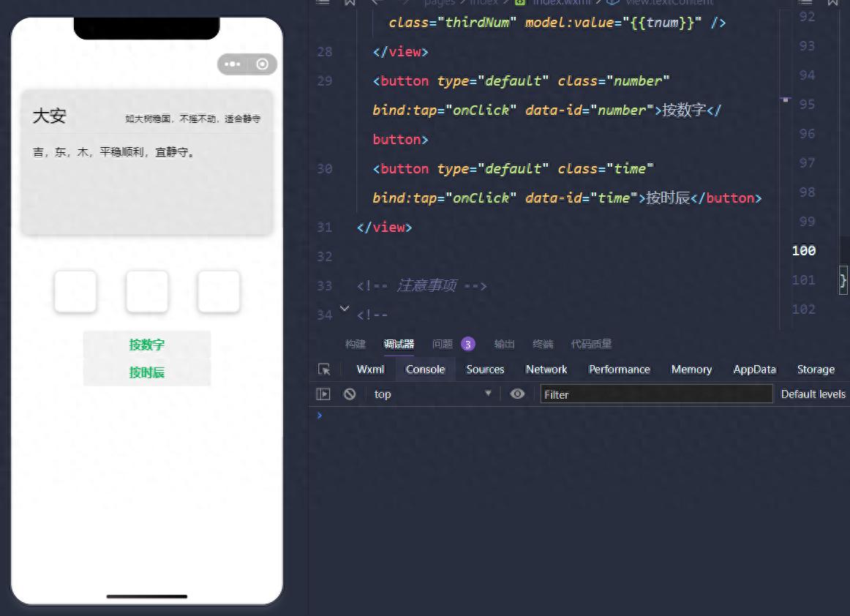850x616 pixels.
Task: Click the first number input box
Action: click(75, 292)
